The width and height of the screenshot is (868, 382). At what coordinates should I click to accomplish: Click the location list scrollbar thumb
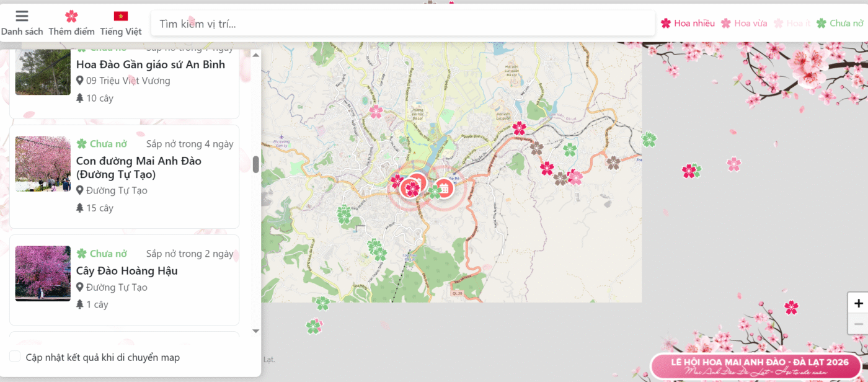click(255, 164)
